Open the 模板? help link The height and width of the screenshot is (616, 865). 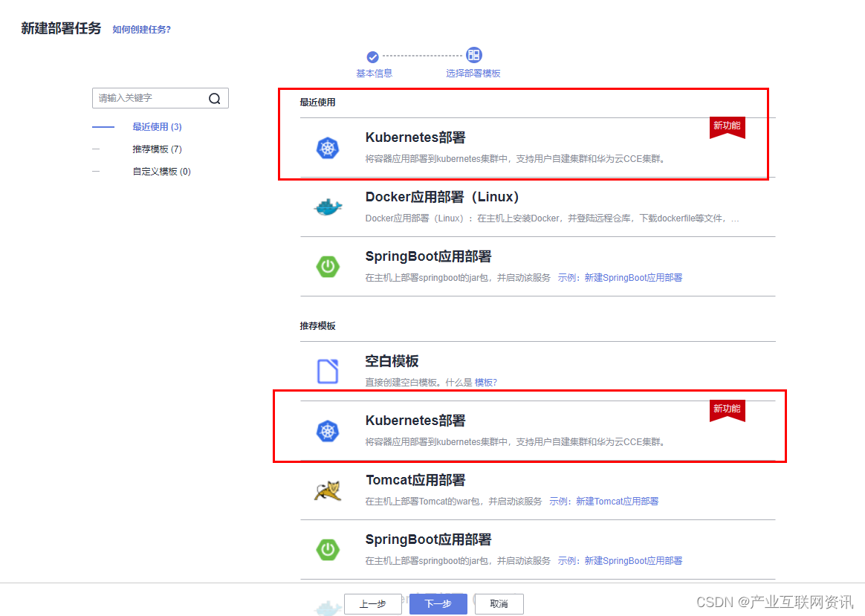(x=486, y=382)
